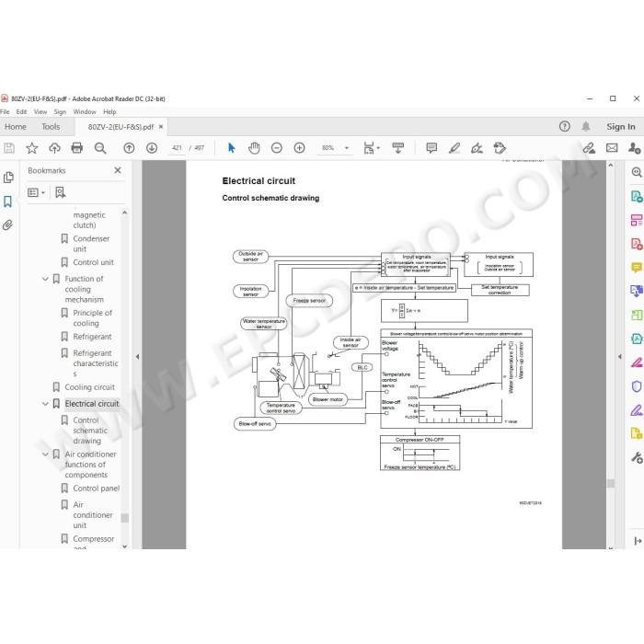The width and height of the screenshot is (644, 644).
Task: Click the Save file icon
Action: coord(9,148)
